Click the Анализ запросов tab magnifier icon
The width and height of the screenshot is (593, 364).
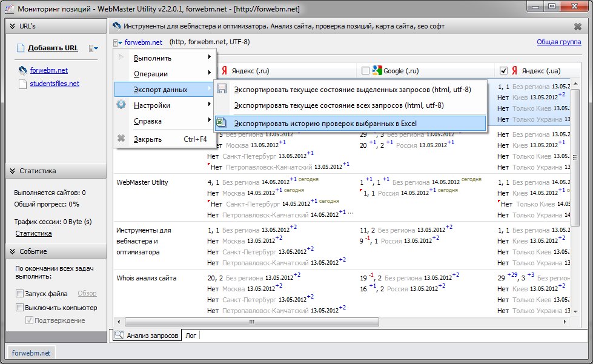pos(119,335)
